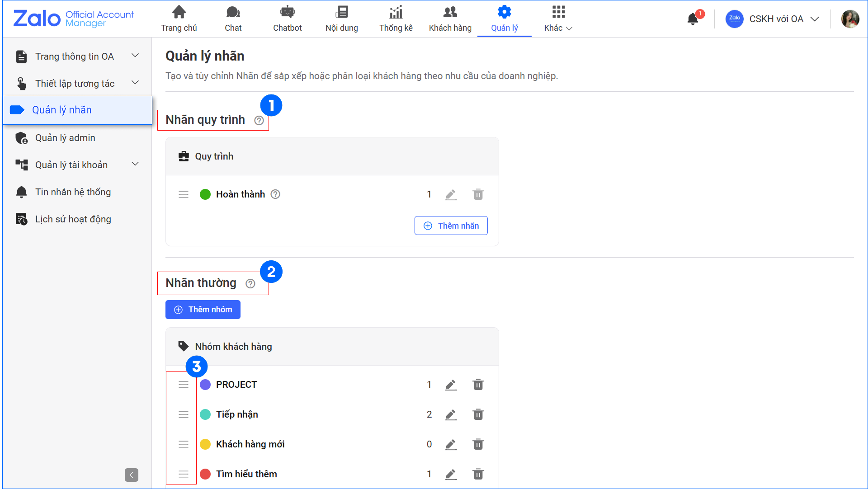Click the Thêm nhãn button
This screenshot has height=489, width=868.
coord(451,226)
